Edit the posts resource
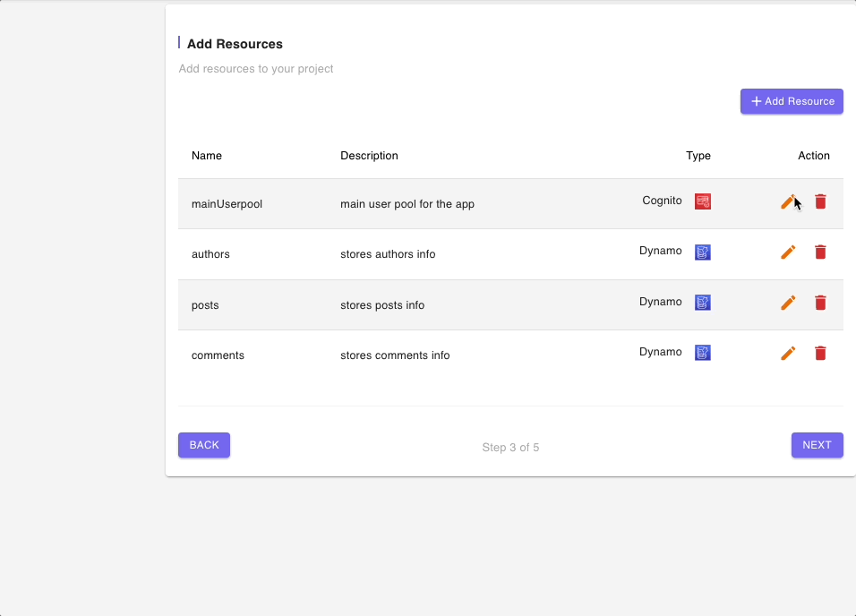This screenshot has height=616, width=856. pos(788,303)
